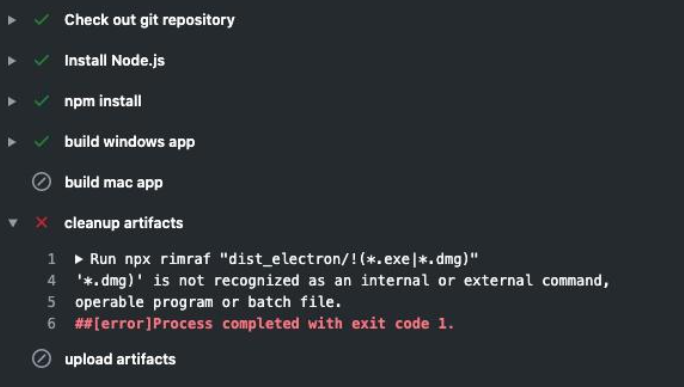Click skipped icon beside upload artifacts
The width and height of the screenshot is (684, 387).
pos(41,359)
